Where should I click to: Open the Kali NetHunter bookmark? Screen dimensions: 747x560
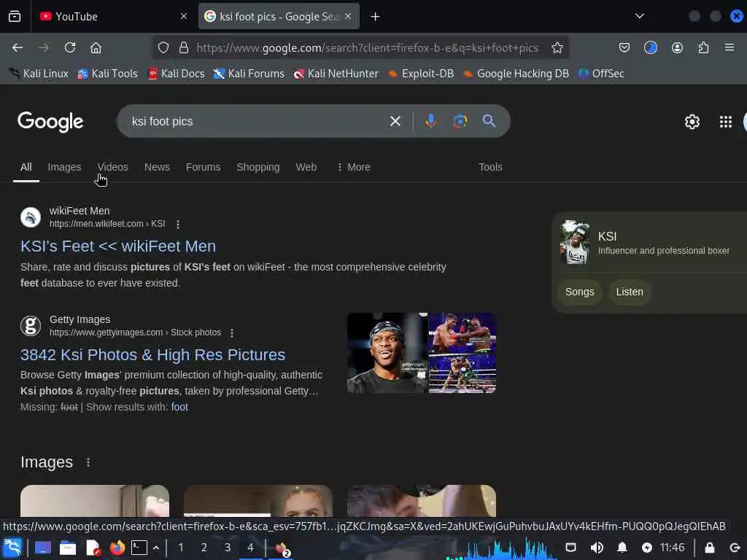click(x=336, y=74)
